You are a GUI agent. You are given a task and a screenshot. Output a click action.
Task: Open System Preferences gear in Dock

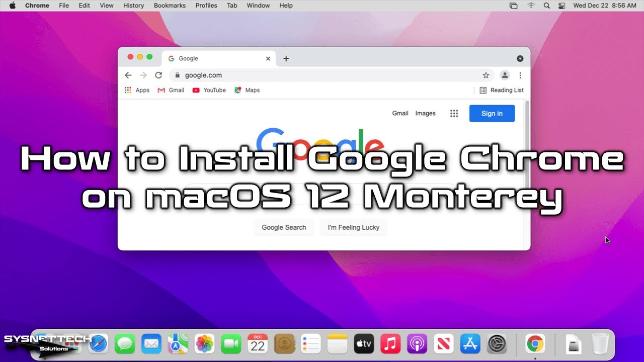point(498,344)
